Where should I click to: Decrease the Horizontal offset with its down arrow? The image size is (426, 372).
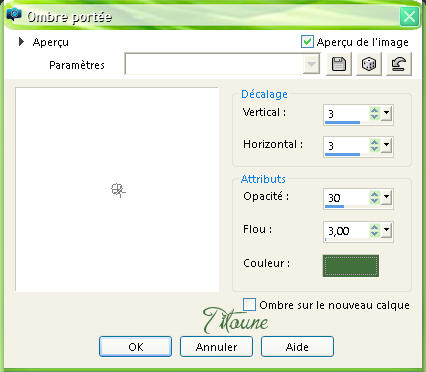(x=374, y=148)
